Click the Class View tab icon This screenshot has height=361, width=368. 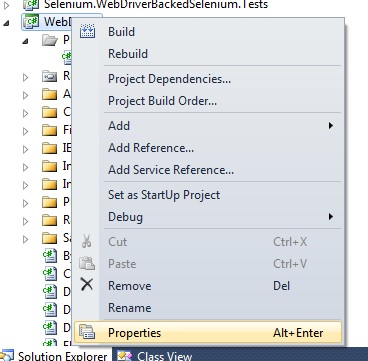tap(125, 356)
